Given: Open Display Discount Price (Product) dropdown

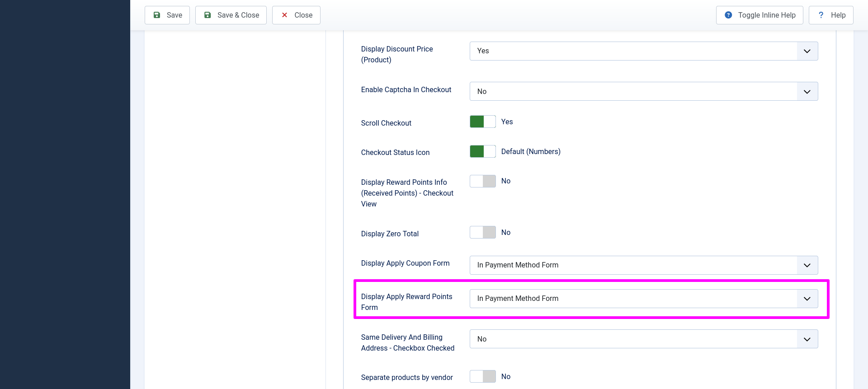Looking at the screenshot, I should coord(643,51).
